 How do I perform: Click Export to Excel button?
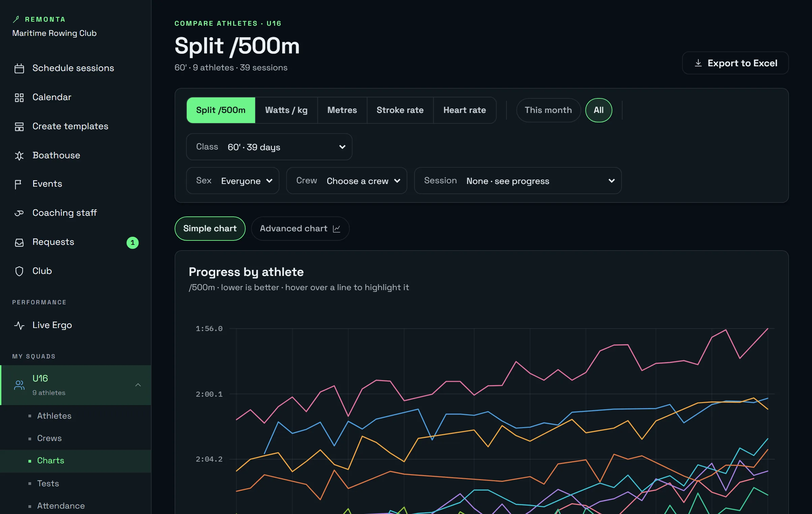coord(735,63)
